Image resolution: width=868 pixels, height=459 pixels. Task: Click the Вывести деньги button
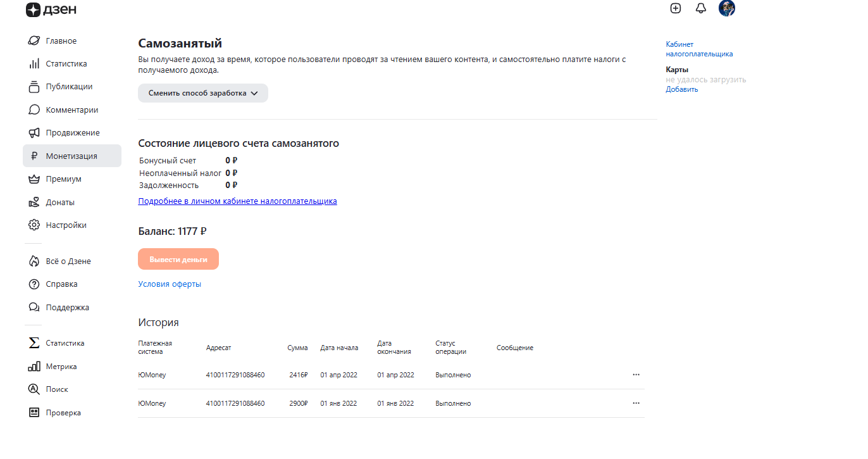click(x=178, y=260)
